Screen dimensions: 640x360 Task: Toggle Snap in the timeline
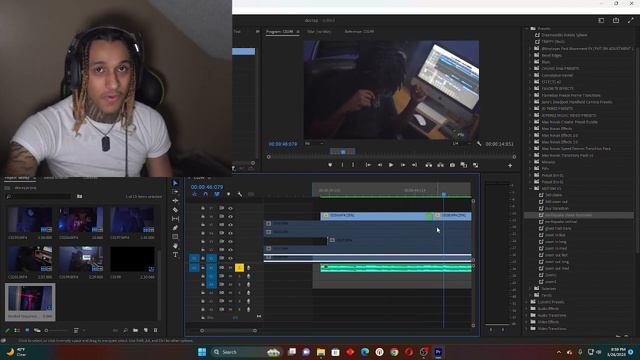pyautogui.click(x=205, y=194)
